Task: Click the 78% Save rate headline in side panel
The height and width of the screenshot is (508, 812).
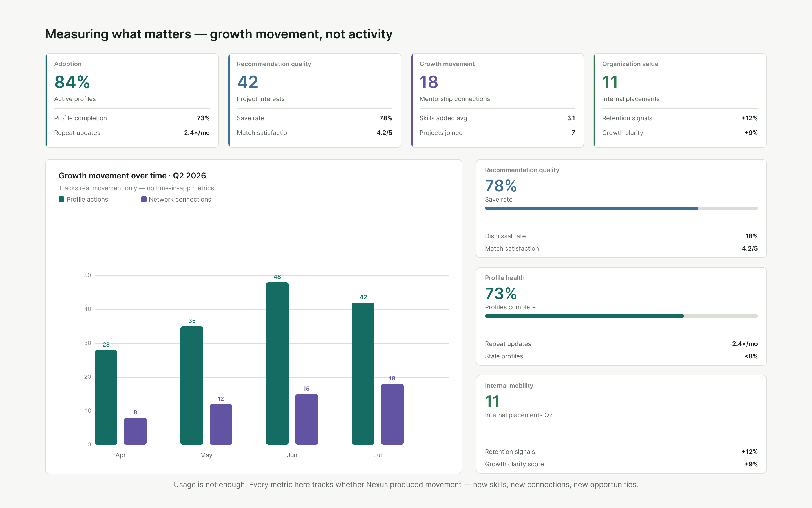Action: 501,186
